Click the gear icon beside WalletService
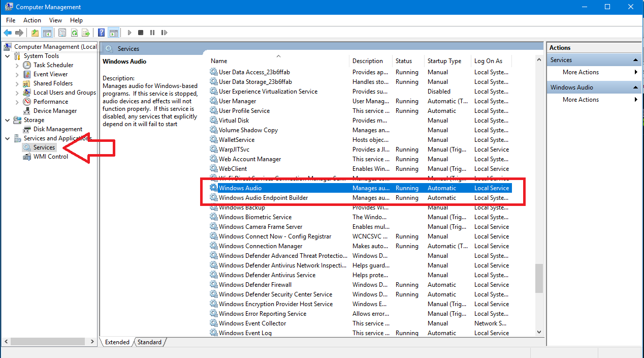644x358 pixels. point(213,140)
